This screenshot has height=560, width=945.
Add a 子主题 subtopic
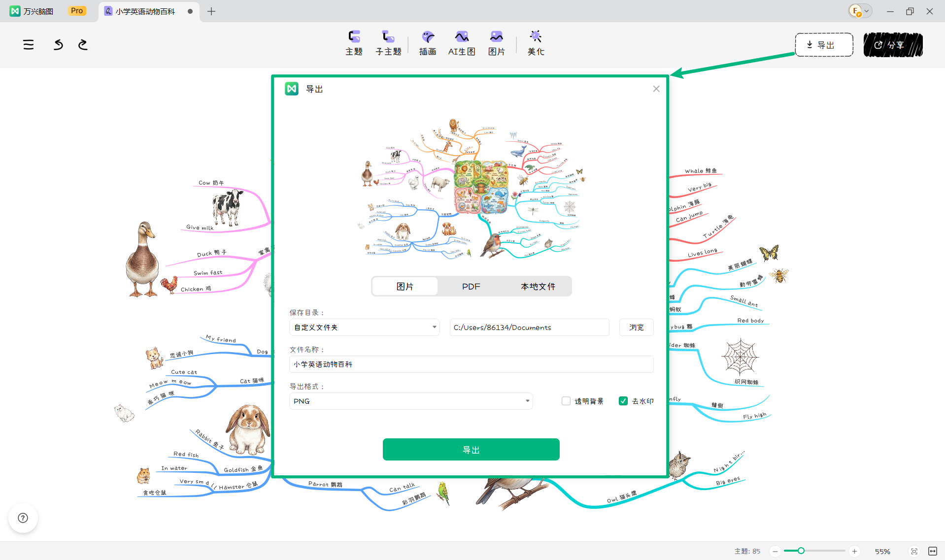tap(388, 43)
